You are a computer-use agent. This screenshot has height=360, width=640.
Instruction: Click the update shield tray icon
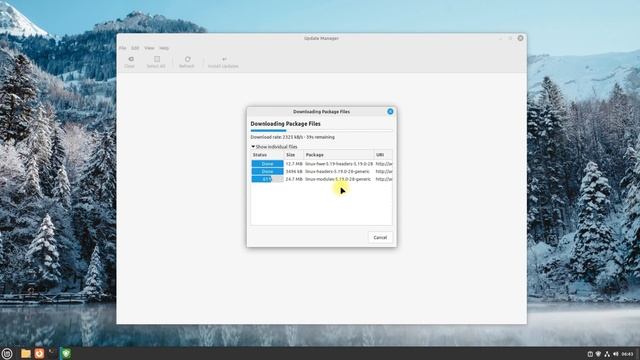point(598,354)
